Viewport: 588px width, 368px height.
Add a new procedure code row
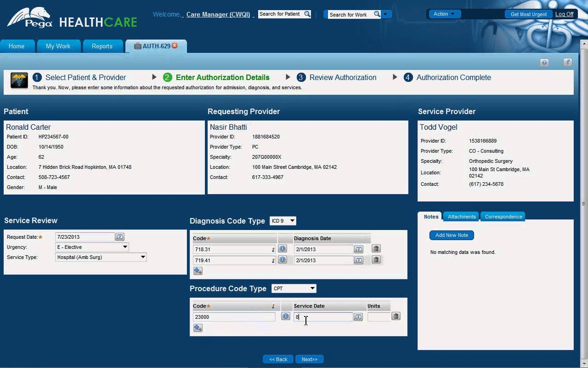click(x=198, y=328)
